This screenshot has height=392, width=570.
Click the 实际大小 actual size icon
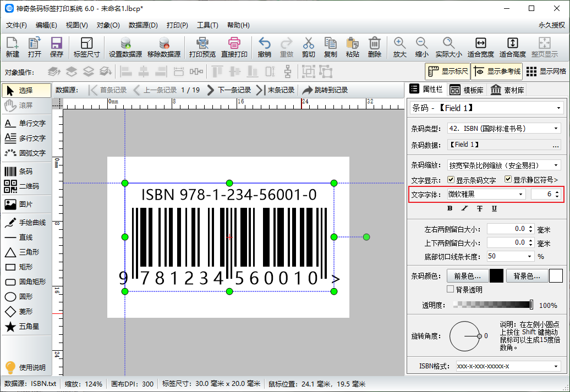(x=448, y=47)
